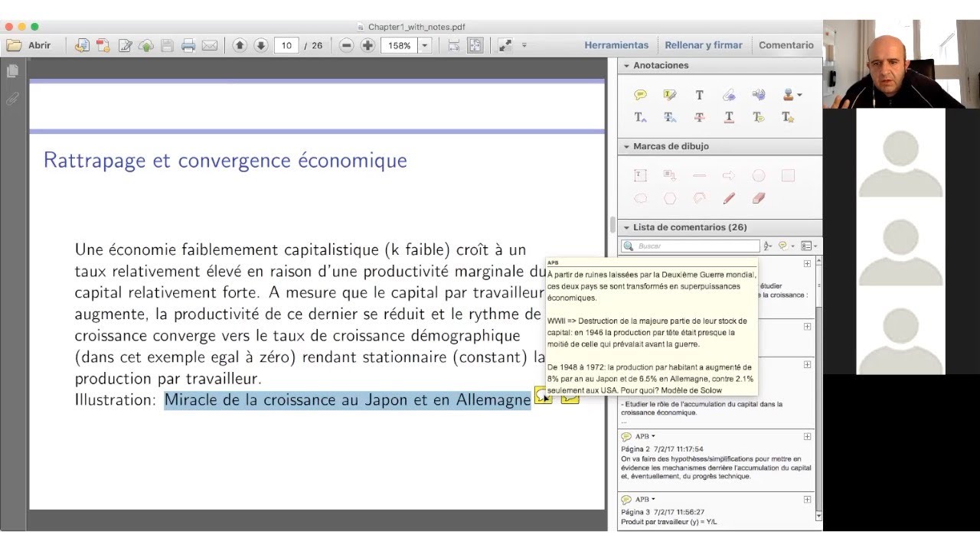
Task: Open the comment list options dropdown
Action: (808, 246)
